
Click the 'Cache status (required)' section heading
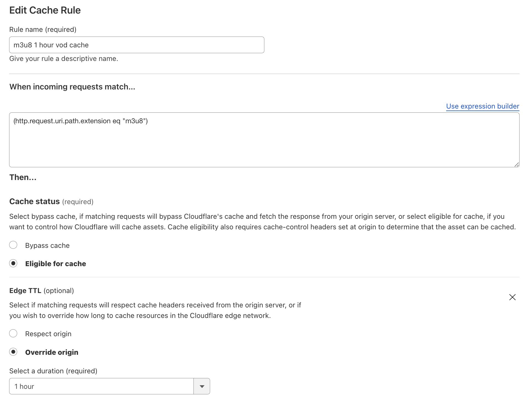pos(51,202)
